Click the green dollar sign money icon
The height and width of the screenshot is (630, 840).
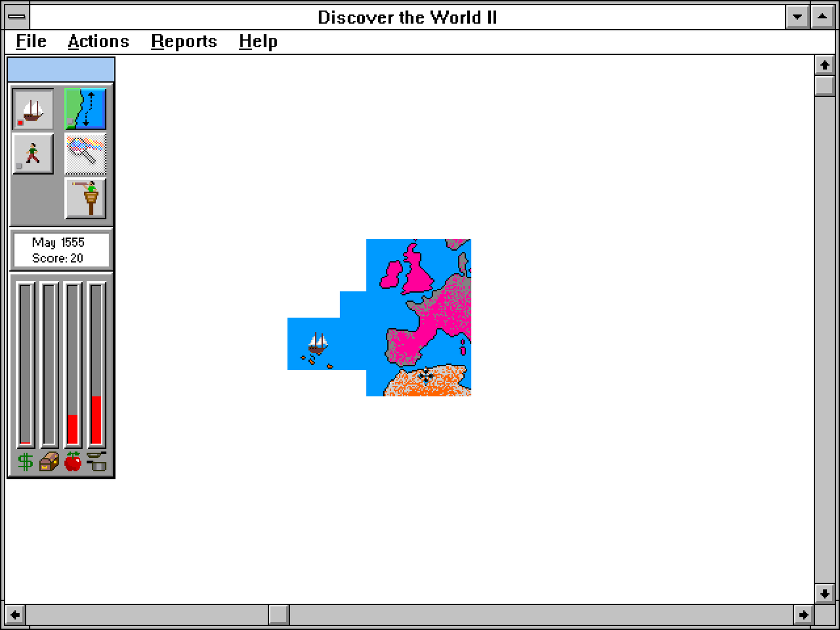click(25, 462)
